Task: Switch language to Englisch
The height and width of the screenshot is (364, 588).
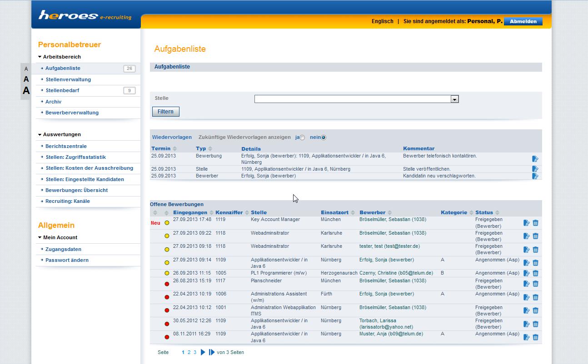Action: (383, 21)
